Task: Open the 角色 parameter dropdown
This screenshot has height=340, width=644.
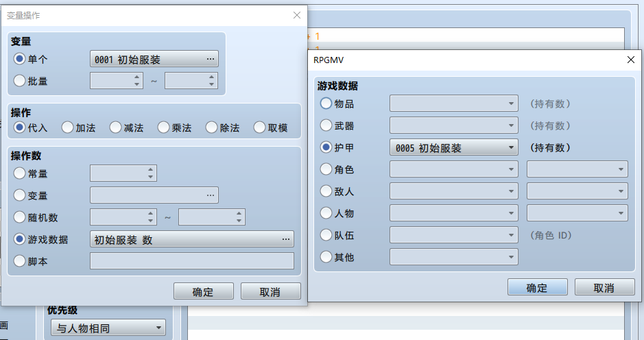Action: [577, 169]
